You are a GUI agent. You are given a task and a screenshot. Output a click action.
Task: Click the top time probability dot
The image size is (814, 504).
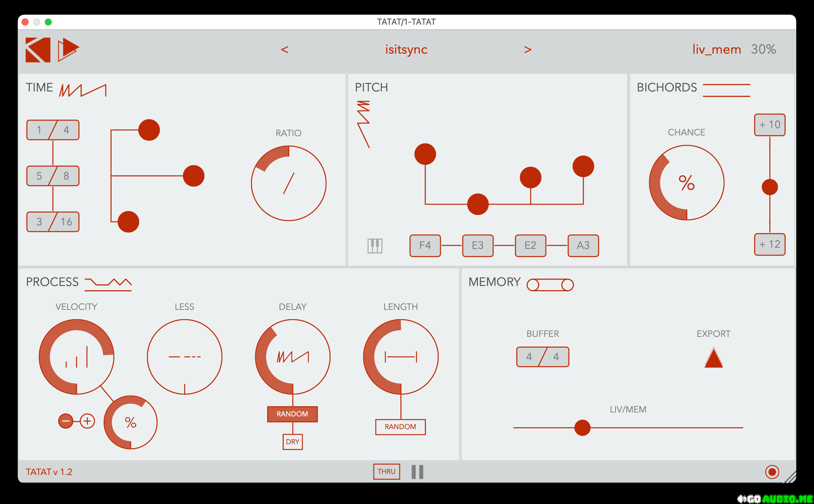pos(149,130)
